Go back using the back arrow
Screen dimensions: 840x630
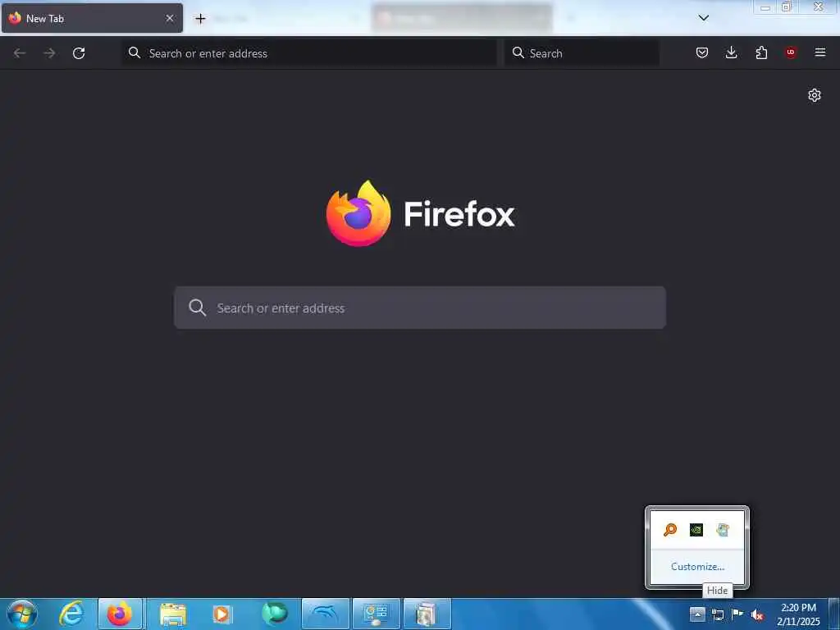click(20, 53)
